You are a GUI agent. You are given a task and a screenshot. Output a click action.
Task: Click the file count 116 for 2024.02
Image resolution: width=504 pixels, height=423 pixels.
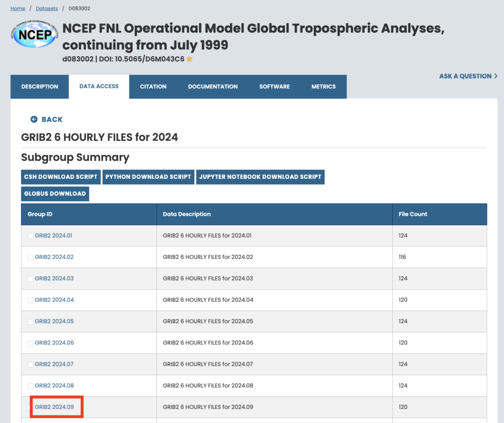(x=403, y=257)
